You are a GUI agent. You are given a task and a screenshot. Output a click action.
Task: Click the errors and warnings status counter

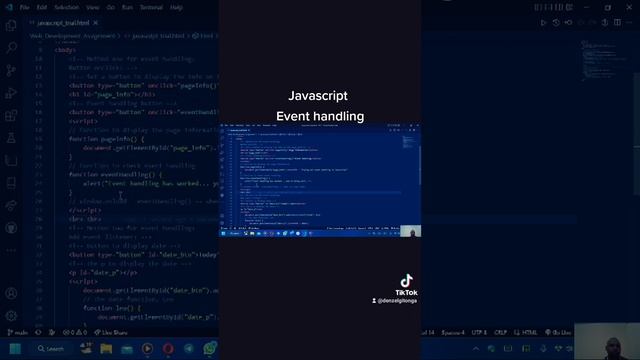pos(75,332)
